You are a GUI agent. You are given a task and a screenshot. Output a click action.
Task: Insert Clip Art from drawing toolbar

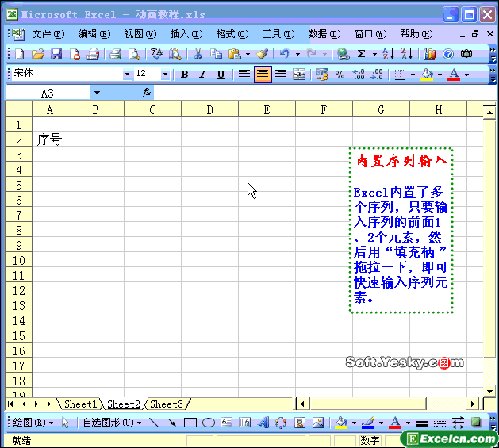(x=300, y=423)
